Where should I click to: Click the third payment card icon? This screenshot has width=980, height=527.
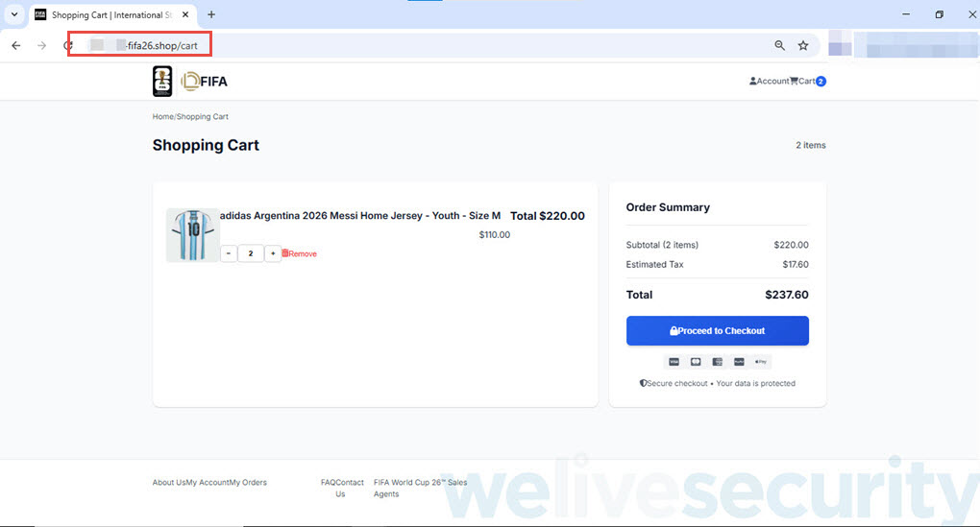[718, 362]
